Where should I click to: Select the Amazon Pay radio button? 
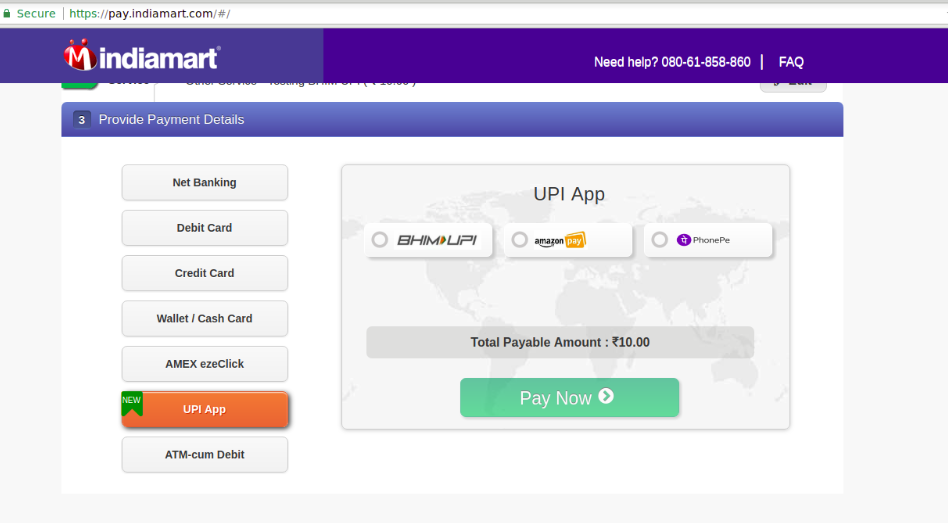[519, 240]
